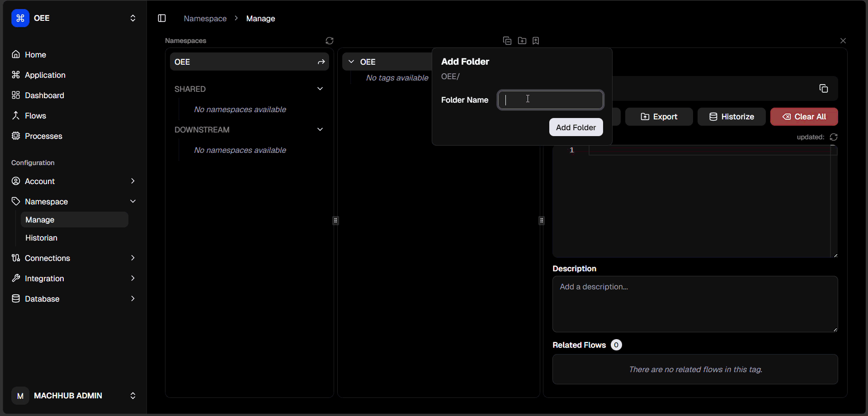
Task: Click the Namespace tag icon
Action: 16,201
